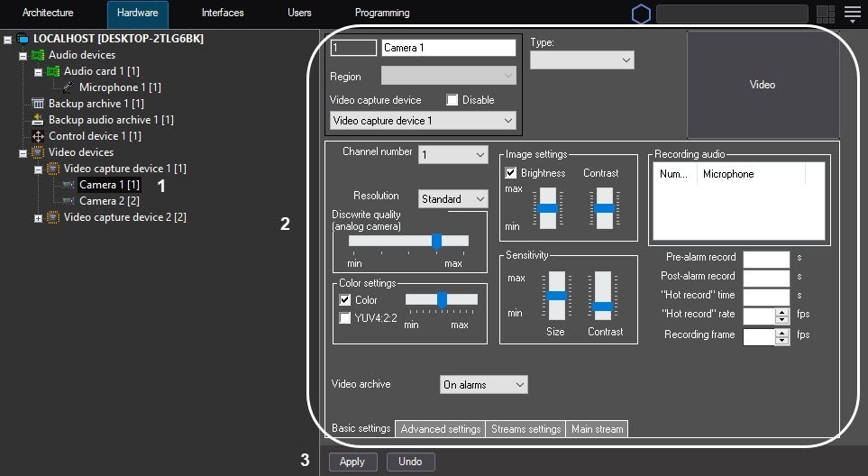
Task: Open the layout grid icon
Action: (x=825, y=14)
